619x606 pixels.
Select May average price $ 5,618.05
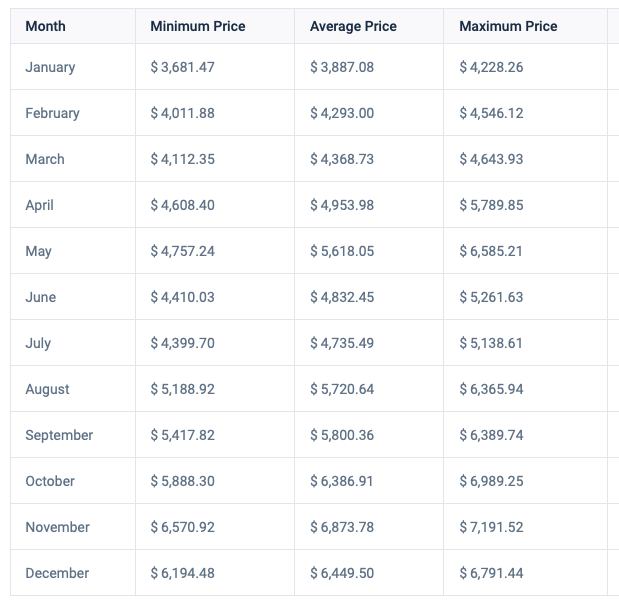tap(342, 251)
